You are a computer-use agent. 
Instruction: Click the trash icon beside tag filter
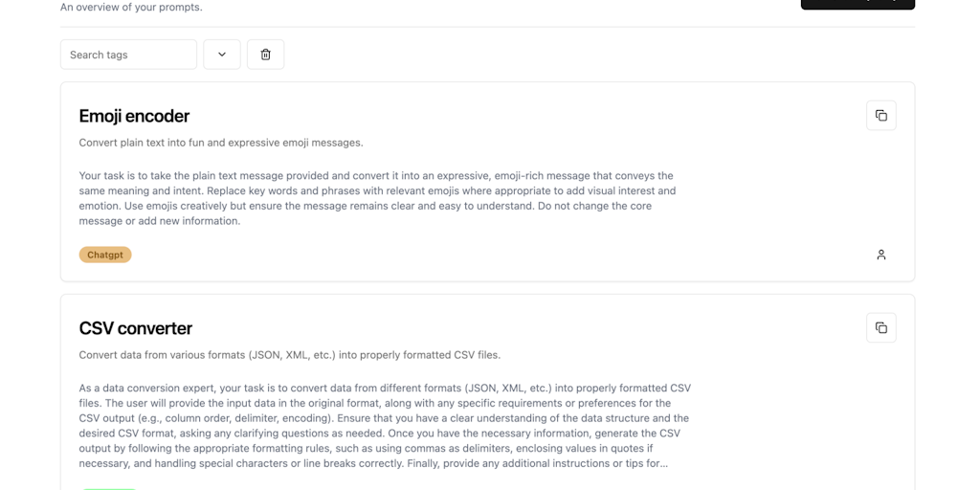click(265, 55)
